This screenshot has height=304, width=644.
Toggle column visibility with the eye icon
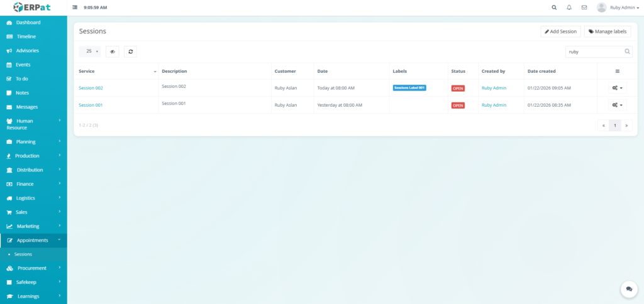click(113, 52)
